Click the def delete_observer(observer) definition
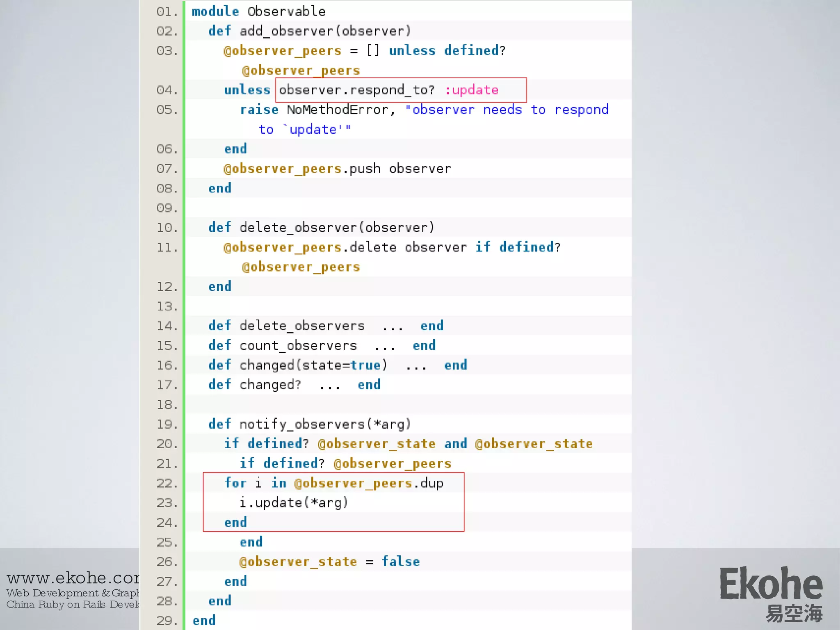The image size is (840, 630). 321,228
